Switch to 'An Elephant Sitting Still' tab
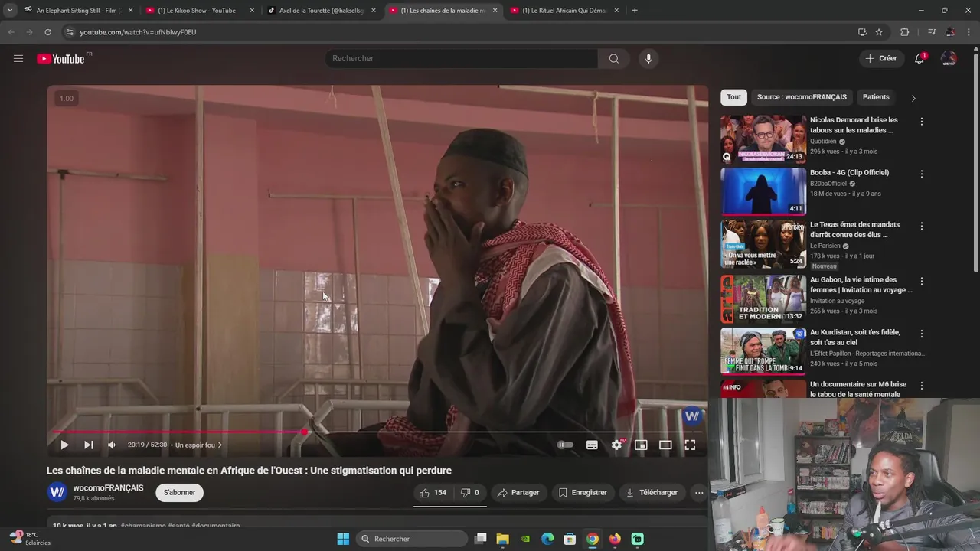 (x=79, y=11)
